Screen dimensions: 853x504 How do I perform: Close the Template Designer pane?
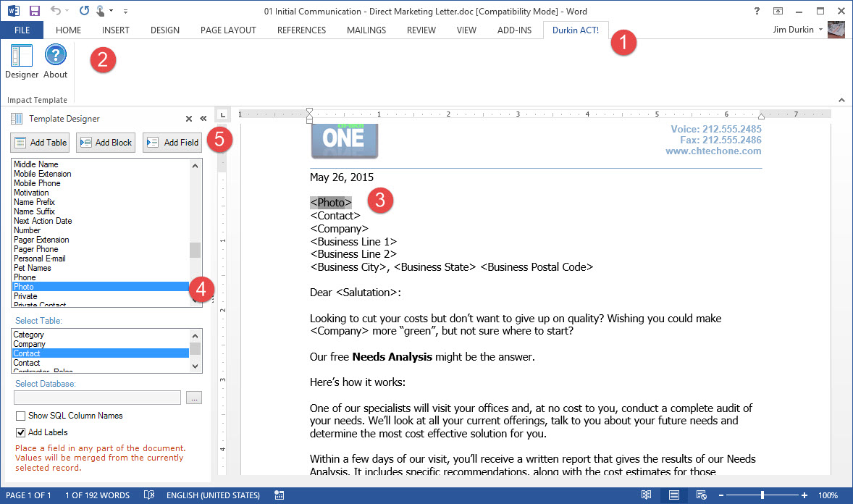pos(189,119)
